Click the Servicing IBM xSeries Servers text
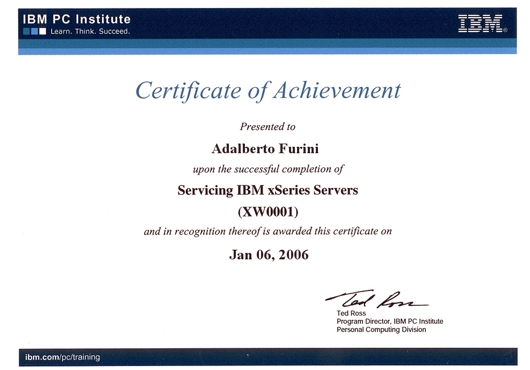 click(x=268, y=190)
